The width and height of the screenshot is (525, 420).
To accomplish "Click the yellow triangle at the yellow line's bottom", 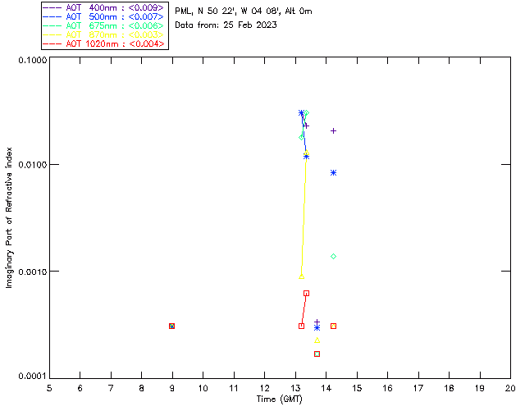I will tap(301, 276).
